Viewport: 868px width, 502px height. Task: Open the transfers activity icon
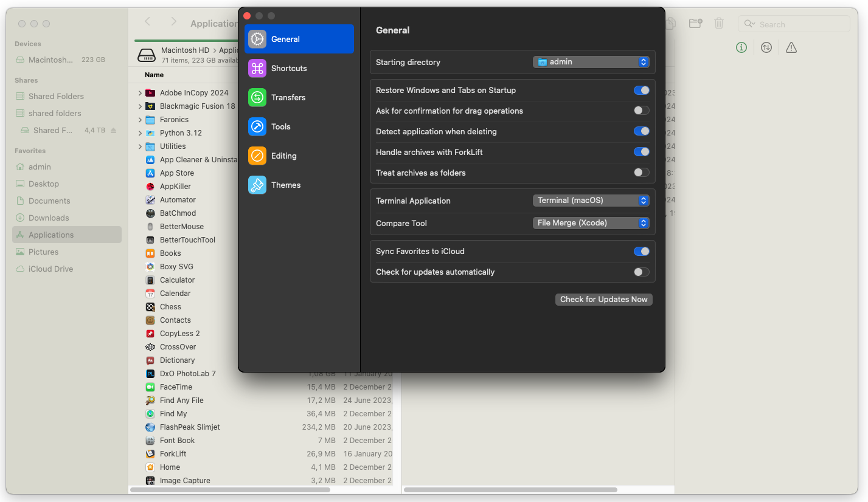766,47
